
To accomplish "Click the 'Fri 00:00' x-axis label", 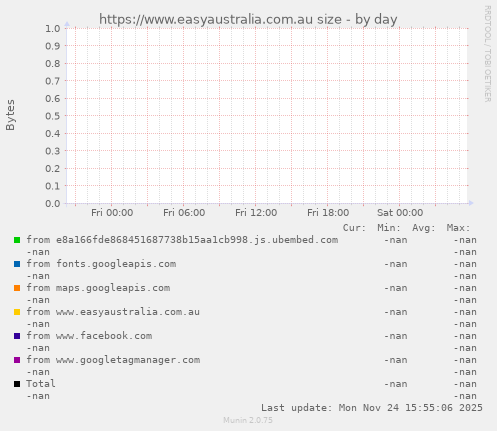I will (x=112, y=213).
